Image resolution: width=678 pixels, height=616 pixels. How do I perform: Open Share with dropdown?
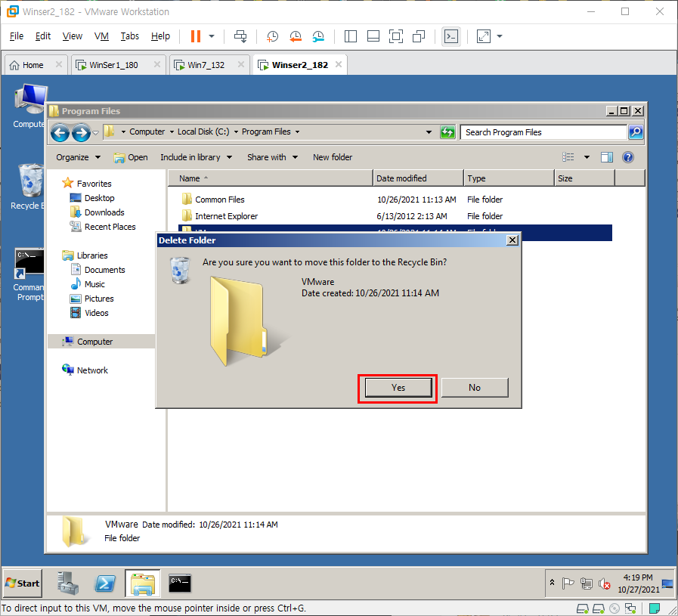tap(272, 157)
